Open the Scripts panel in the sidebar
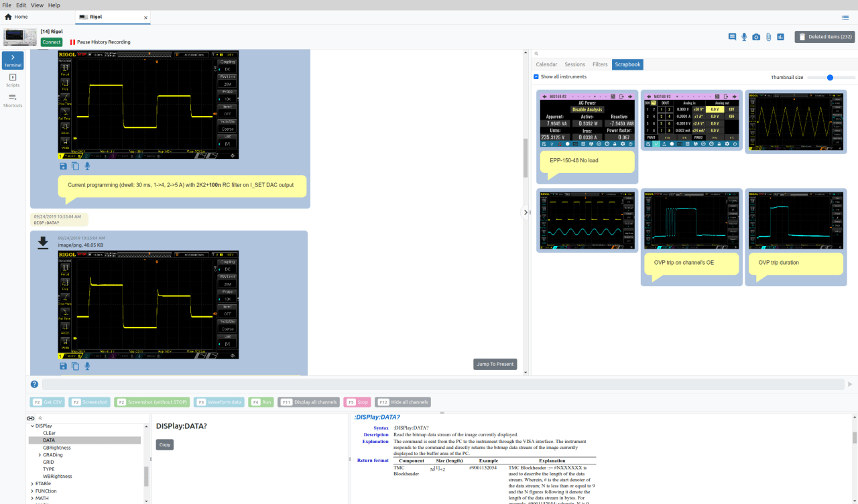 click(x=12, y=79)
